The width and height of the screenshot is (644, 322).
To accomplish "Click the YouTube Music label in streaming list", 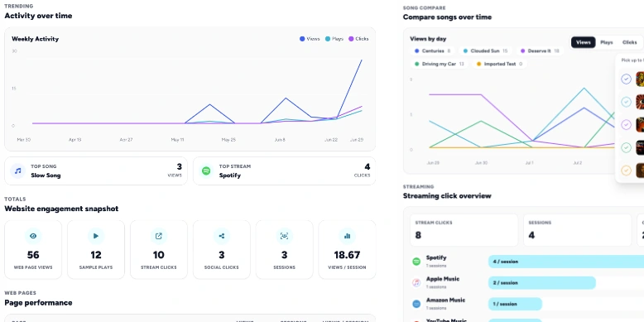I will coord(446,321).
